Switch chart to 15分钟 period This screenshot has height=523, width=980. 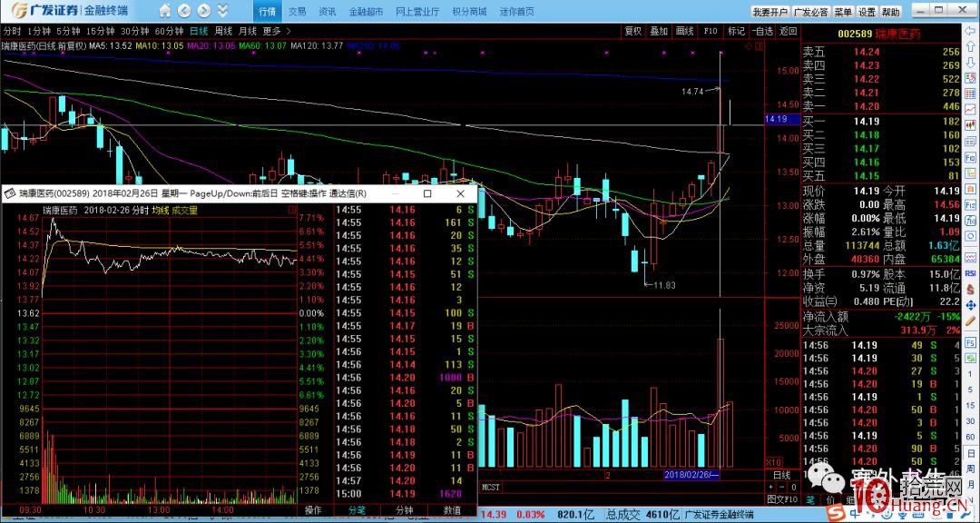tap(100, 31)
